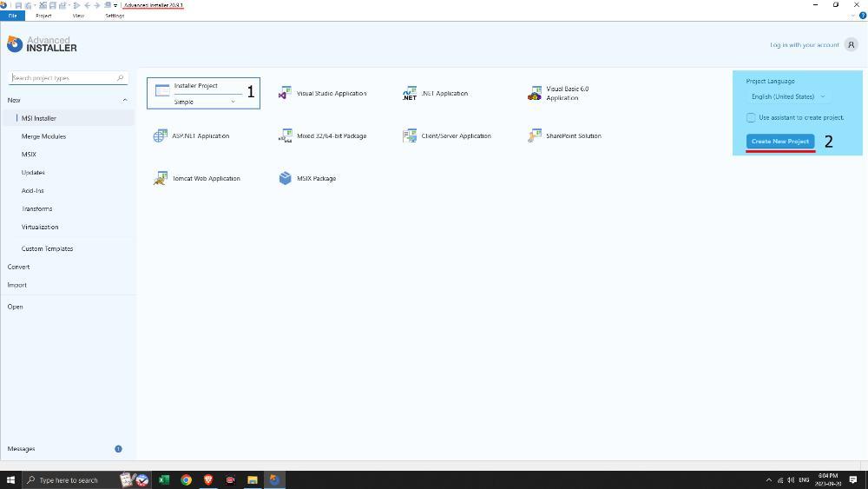Choose the MSIX Package project icon
The image size is (868, 489).
pyautogui.click(x=285, y=178)
